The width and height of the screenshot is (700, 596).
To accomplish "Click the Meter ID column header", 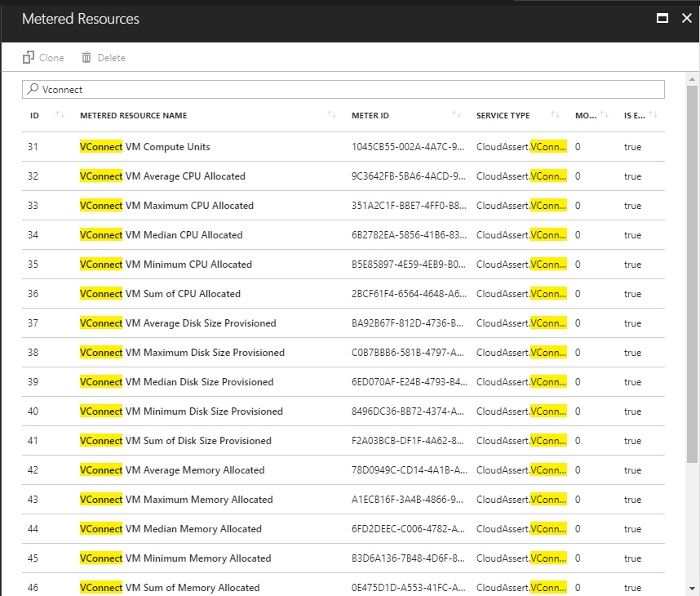I will click(x=370, y=115).
